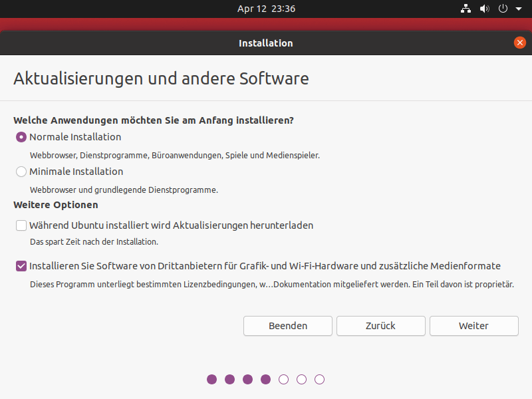Uncheck the Drittanbietern software checkbox

[21, 267]
